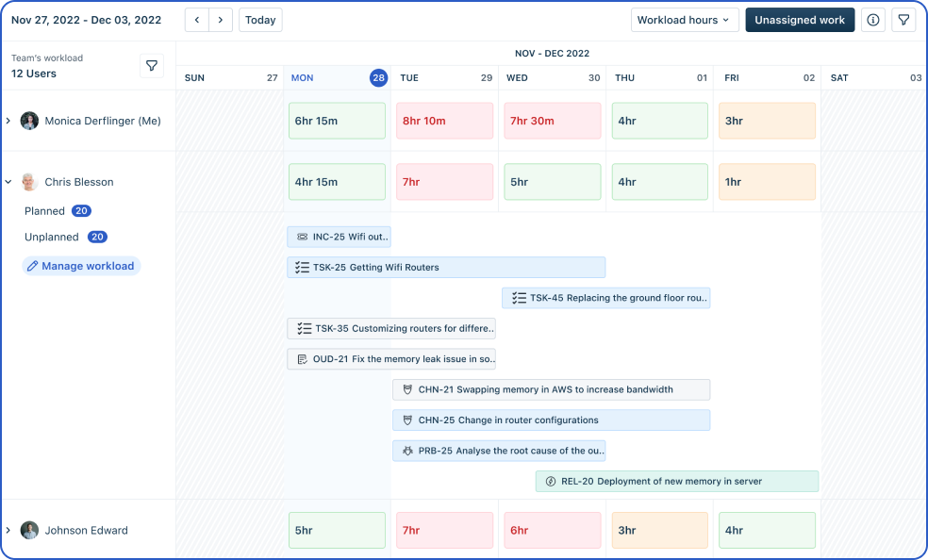The image size is (928, 560).
Task: Open TSK-25 Getting Wifi Routers bar
Action: (445, 267)
